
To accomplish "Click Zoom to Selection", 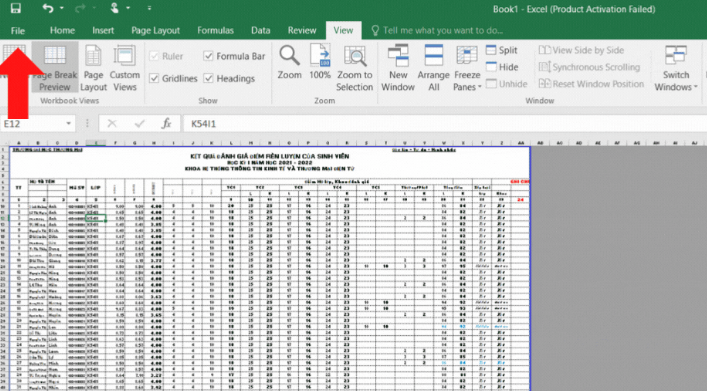I will pyautogui.click(x=355, y=68).
